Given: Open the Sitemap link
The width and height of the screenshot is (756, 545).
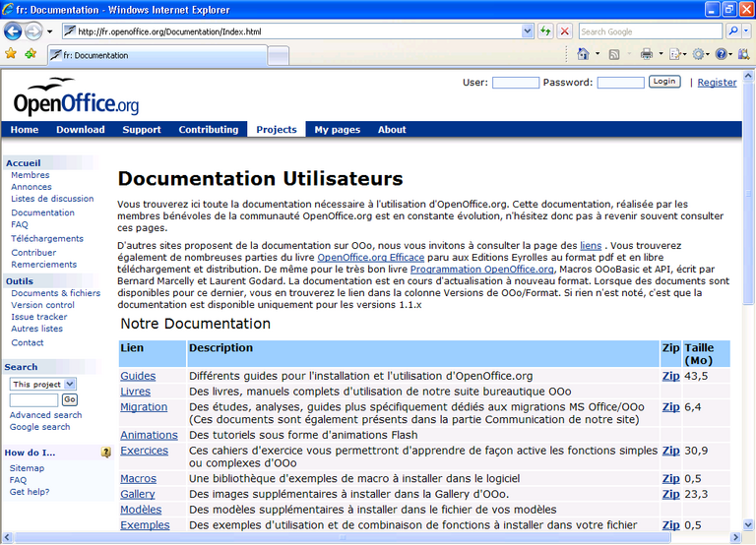Looking at the screenshot, I should 27,468.
